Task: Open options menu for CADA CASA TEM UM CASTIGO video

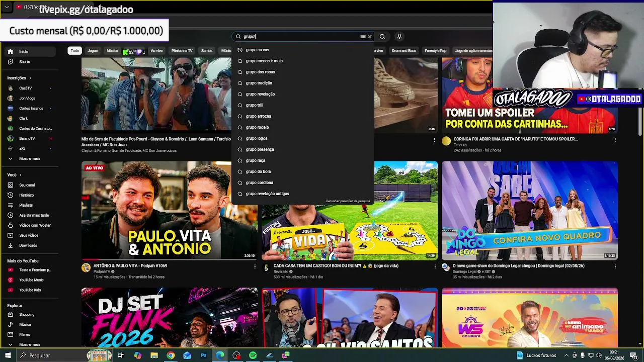Action: (x=435, y=266)
